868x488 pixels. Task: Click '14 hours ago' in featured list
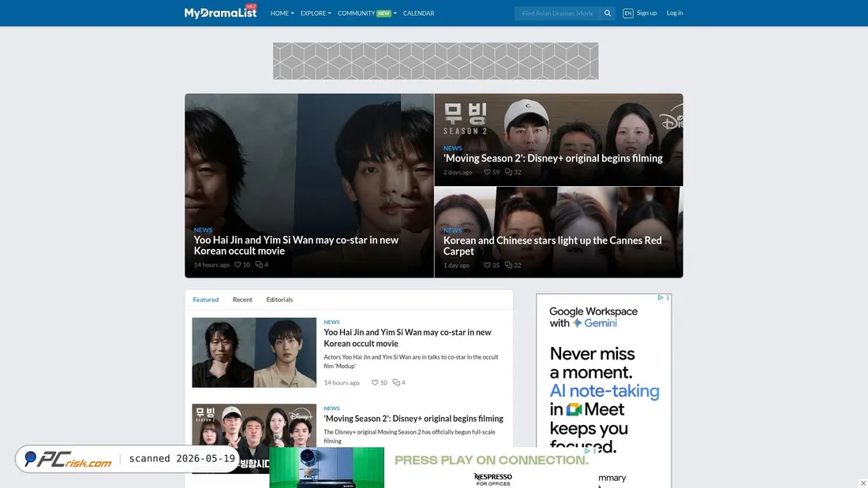pyautogui.click(x=342, y=382)
